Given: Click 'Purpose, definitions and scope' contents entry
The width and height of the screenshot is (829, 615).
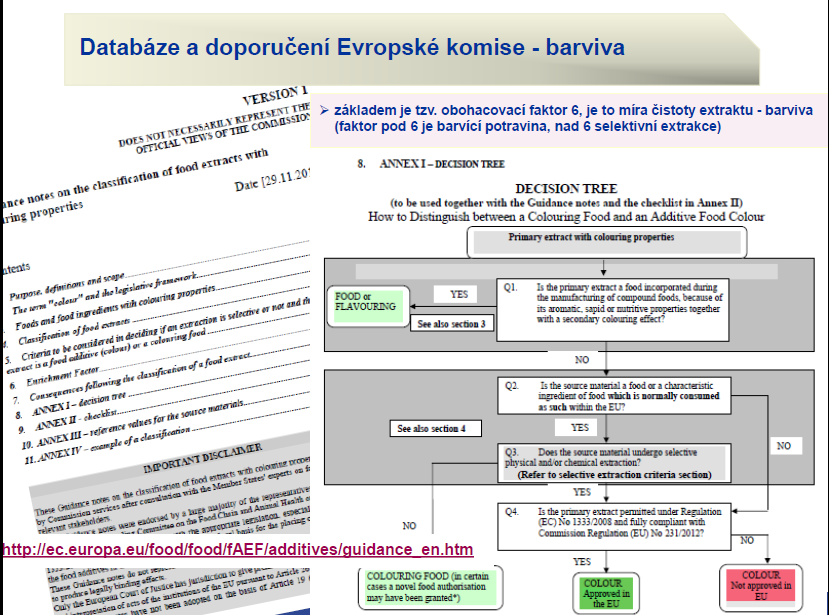Looking at the screenshot, I should point(67,286).
